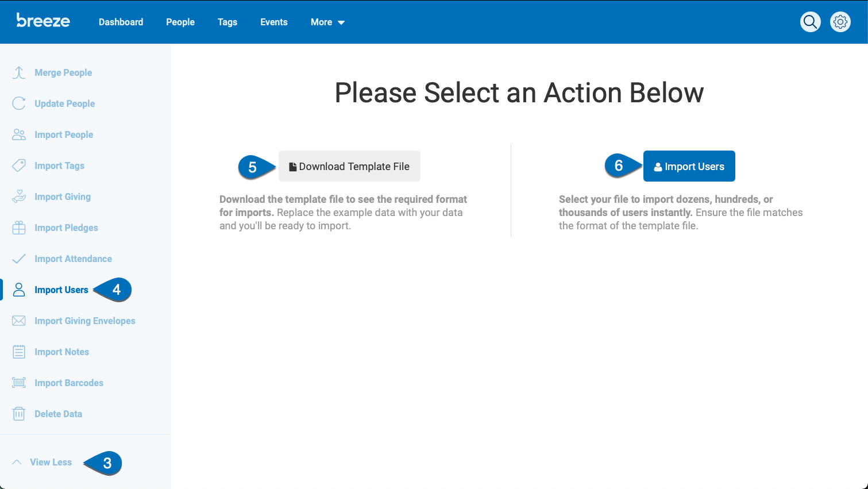Go to the Dashboard tab

(121, 22)
